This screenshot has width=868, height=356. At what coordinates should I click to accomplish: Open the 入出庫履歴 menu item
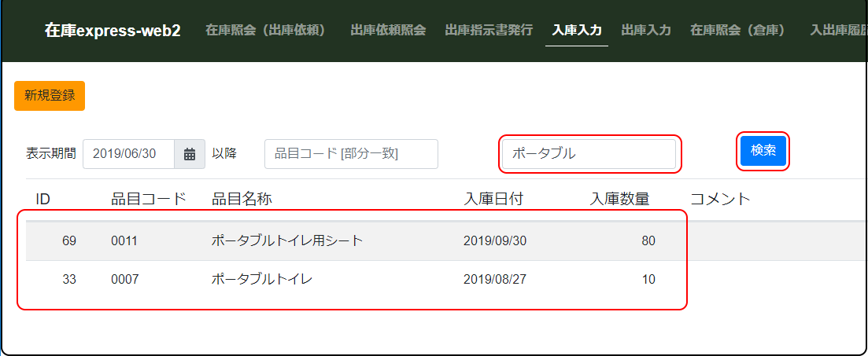tap(838, 31)
